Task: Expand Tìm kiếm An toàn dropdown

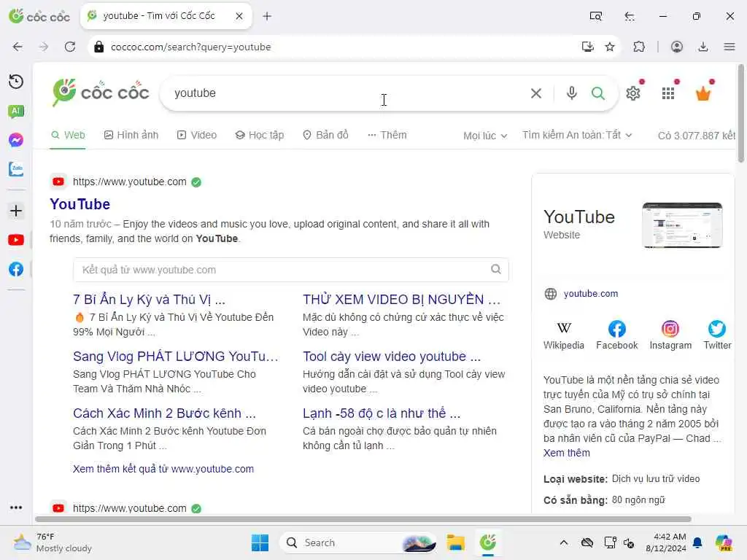Action: click(x=577, y=135)
